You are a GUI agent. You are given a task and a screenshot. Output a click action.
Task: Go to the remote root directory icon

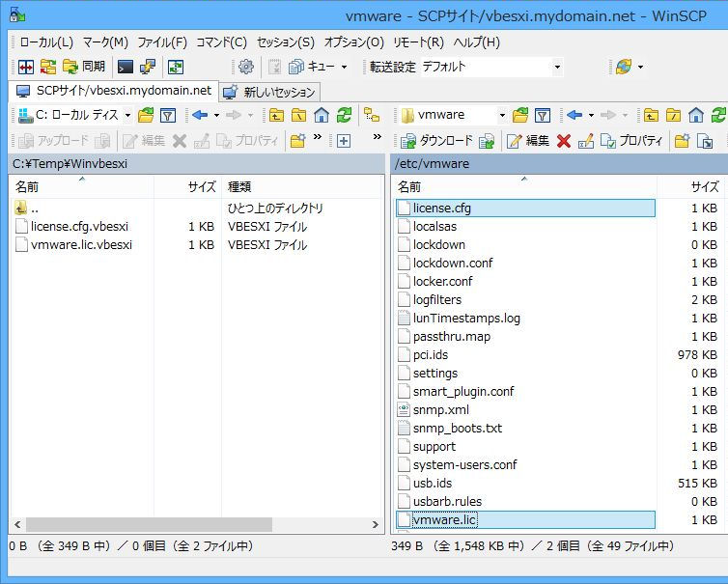coord(673,115)
